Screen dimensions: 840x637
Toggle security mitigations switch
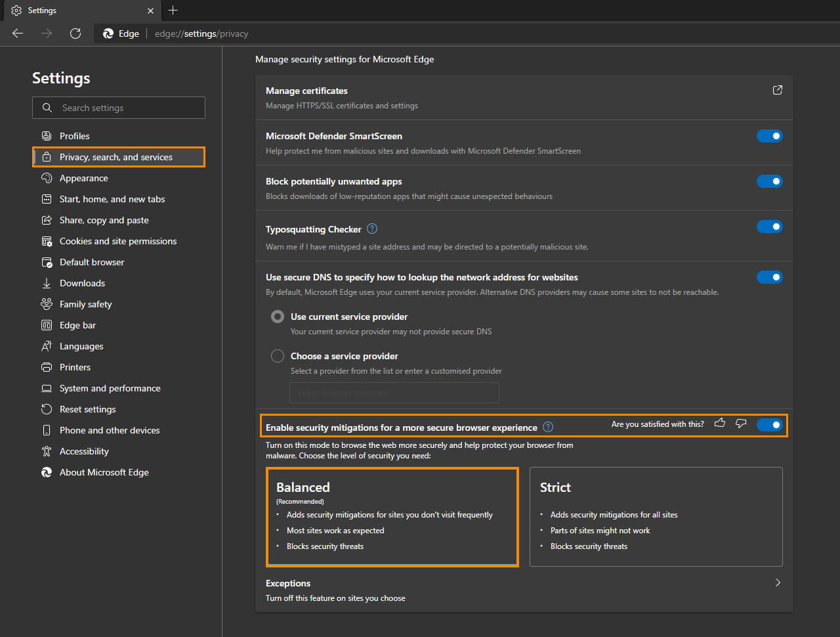(x=770, y=425)
